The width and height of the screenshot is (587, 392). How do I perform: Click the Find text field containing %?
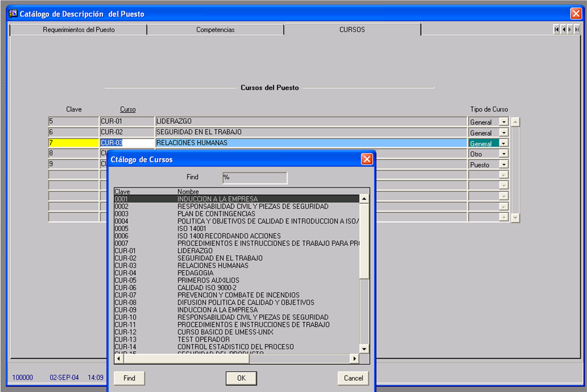[x=255, y=178]
